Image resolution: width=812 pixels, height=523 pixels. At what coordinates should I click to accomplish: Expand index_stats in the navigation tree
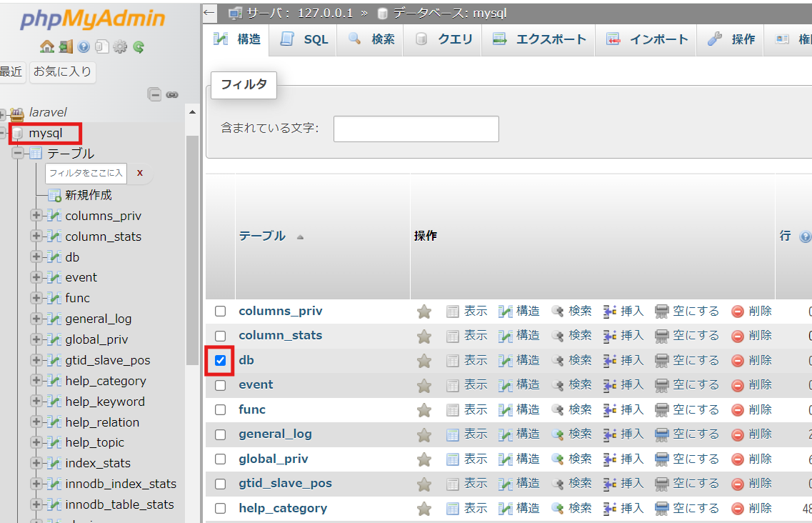tap(36, 463)
